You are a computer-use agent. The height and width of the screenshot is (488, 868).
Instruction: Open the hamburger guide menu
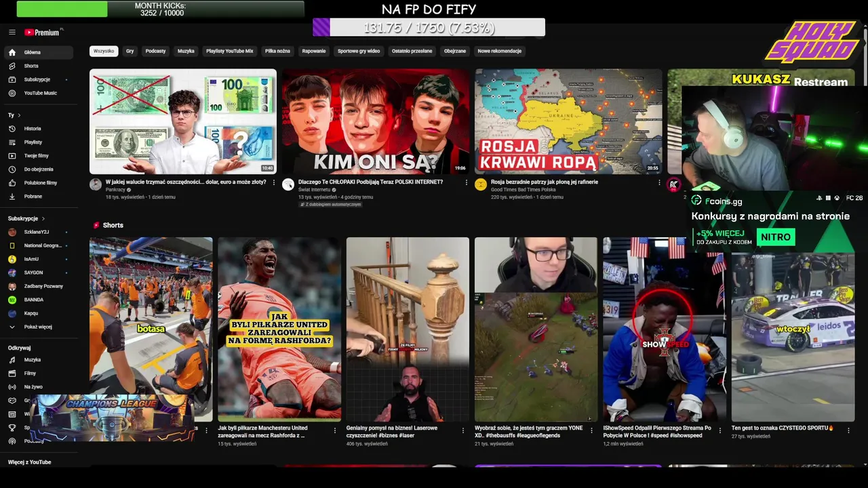(12, 33)
